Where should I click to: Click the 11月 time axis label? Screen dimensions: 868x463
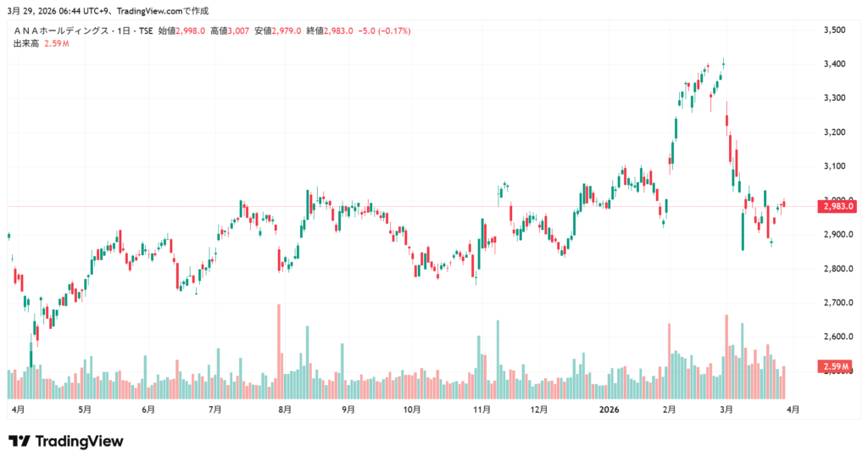coord(481,410)
